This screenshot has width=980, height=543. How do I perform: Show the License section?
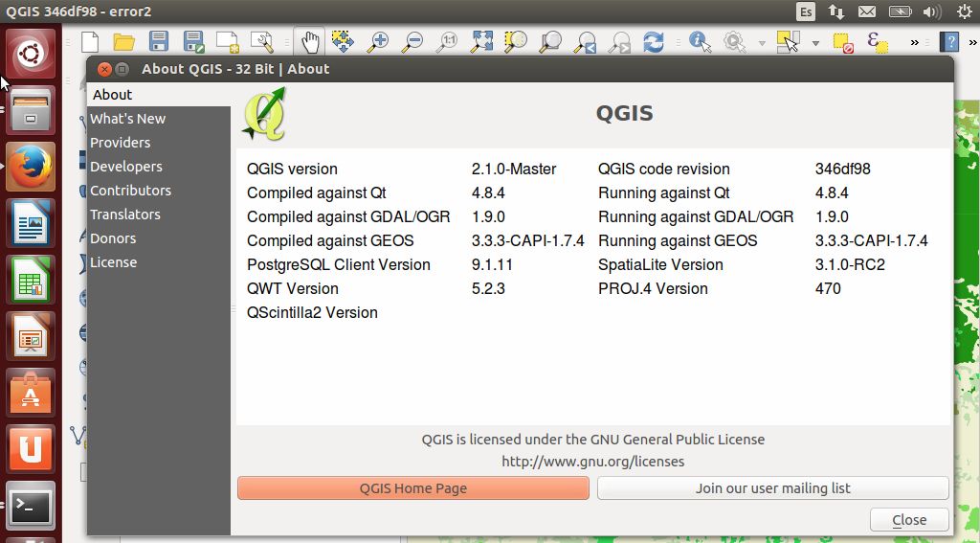113,262
